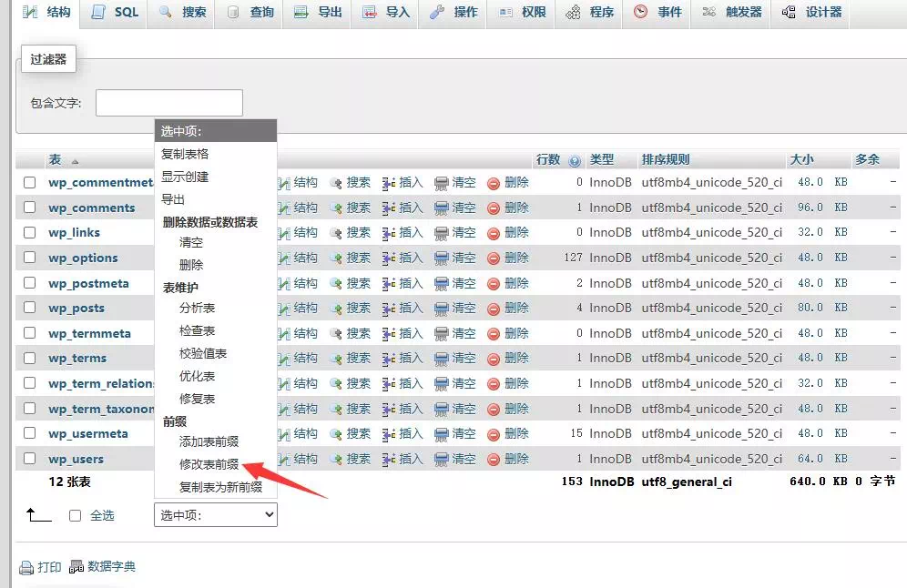907x588 pixels.
Task: Click the 表 column sort arrow
Action: coord(75,162)
